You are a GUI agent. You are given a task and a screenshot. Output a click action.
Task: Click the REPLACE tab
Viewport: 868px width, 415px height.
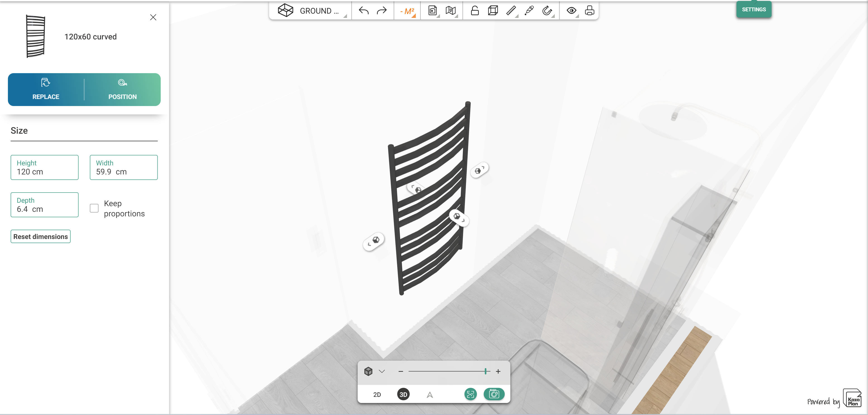pos(46,89)
